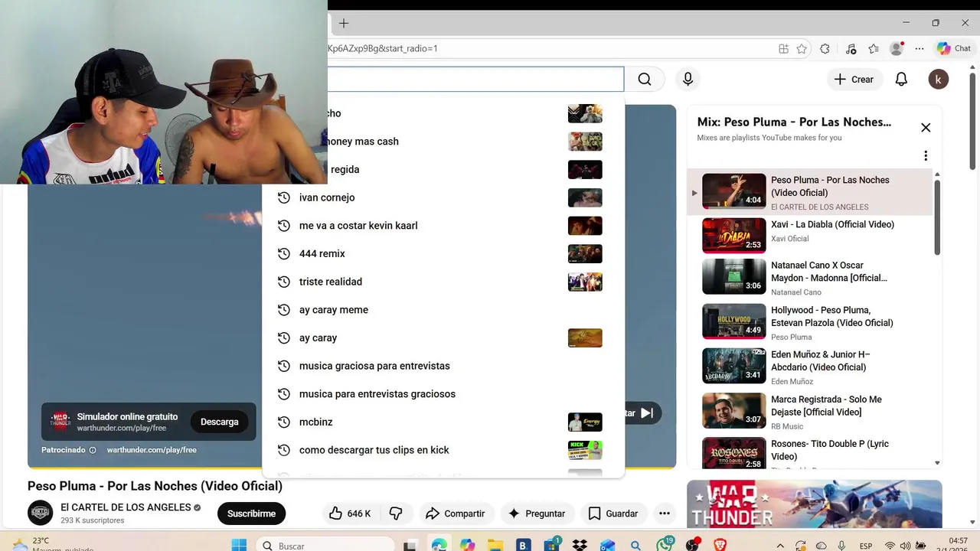Click the next video skip button
This screenshot has height=551, width=980.
(647, 413)
